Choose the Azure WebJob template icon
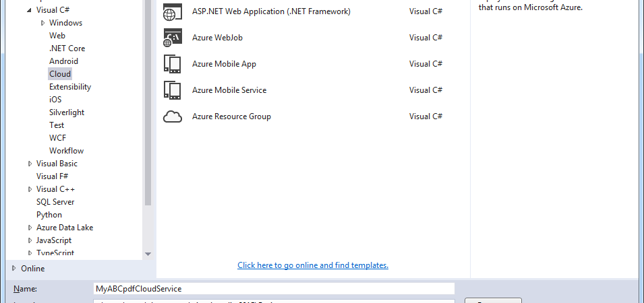The width and height of the screenshot is (644, 303). point(173,38)
